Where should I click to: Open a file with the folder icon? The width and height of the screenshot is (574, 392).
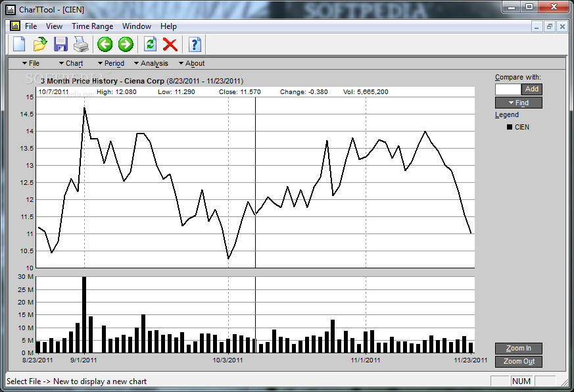pyautogui.click(x=40, y=44)
